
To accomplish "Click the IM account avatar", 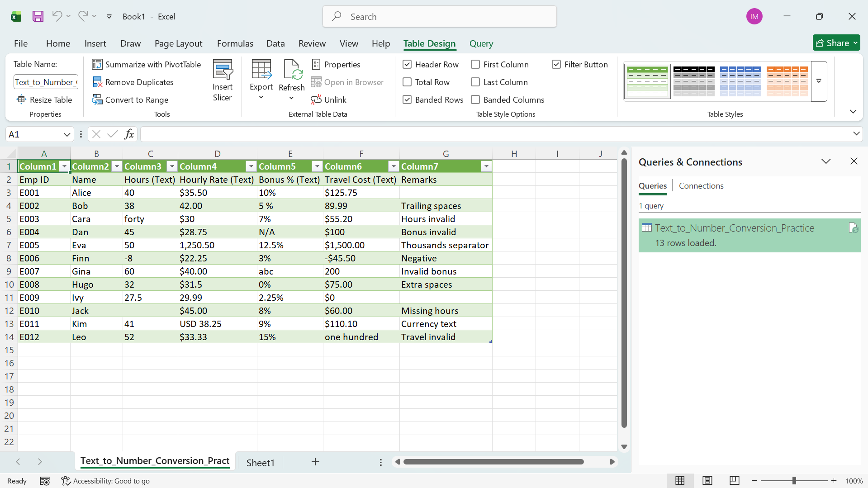I will (x=754, y=17).
